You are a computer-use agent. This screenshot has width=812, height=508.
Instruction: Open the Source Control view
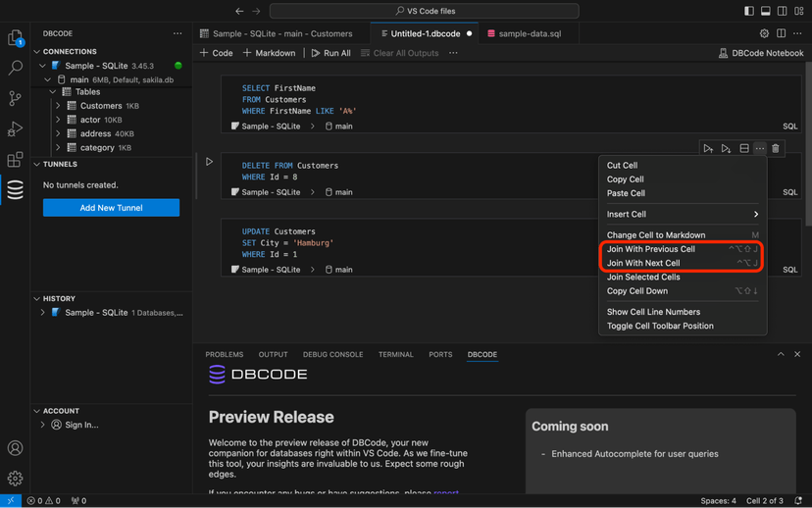tap(15, 98)
